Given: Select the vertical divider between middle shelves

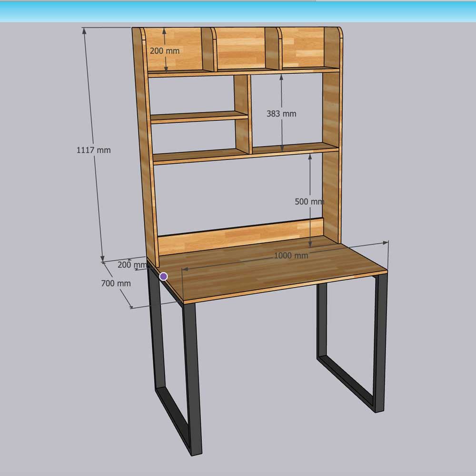Looking at the screenshot, I should [242, 114].
